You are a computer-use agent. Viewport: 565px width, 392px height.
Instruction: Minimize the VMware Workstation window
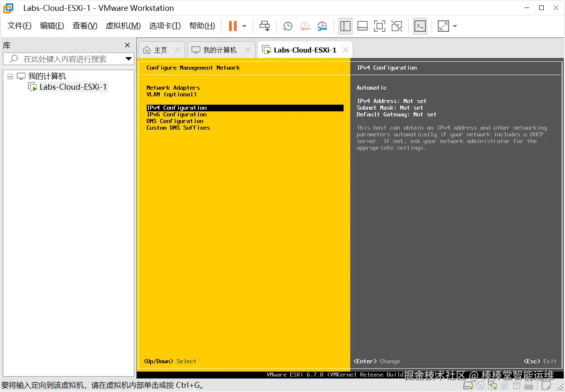click(527, 8)
